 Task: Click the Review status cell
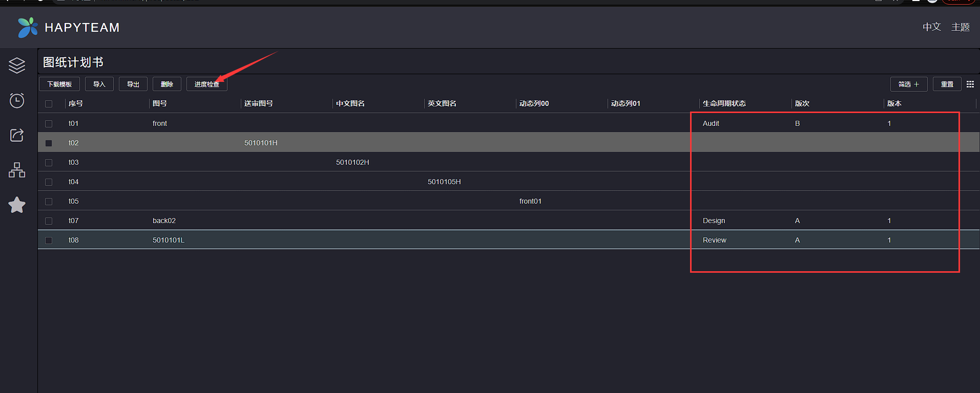click(715, 240)
